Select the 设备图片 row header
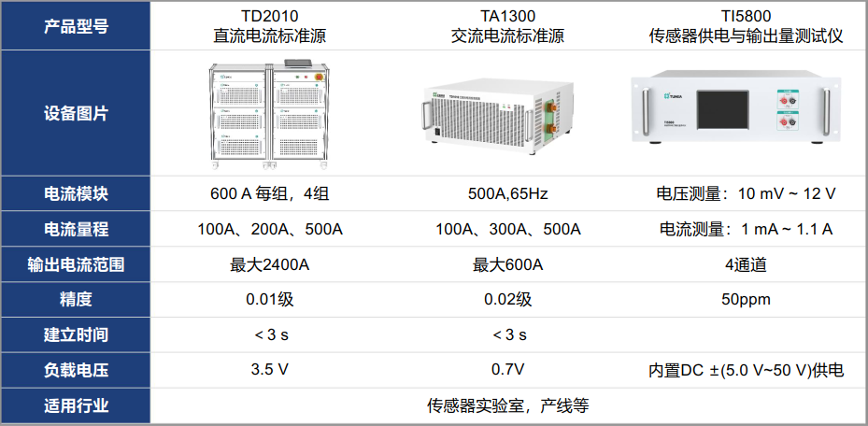Screen dimensions: 868x426 pyautogui.click(x=76, y=113)
